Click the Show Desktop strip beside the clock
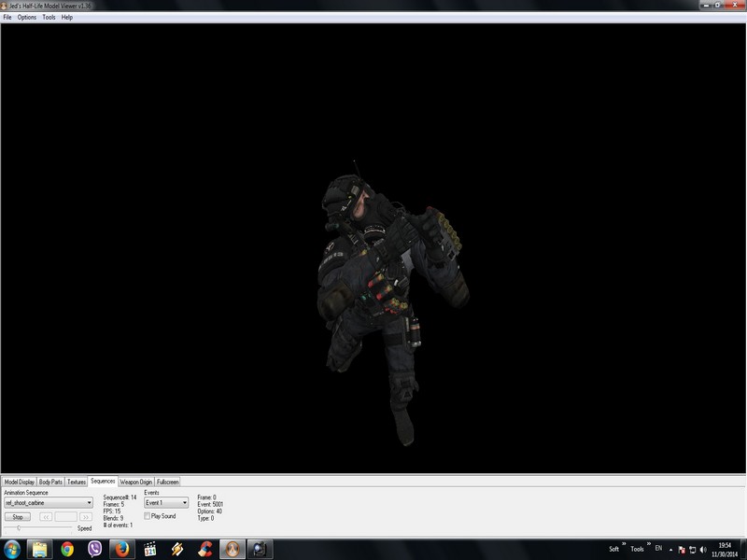The height and width of the screenshot is (560, 747). tap(743, 550)
